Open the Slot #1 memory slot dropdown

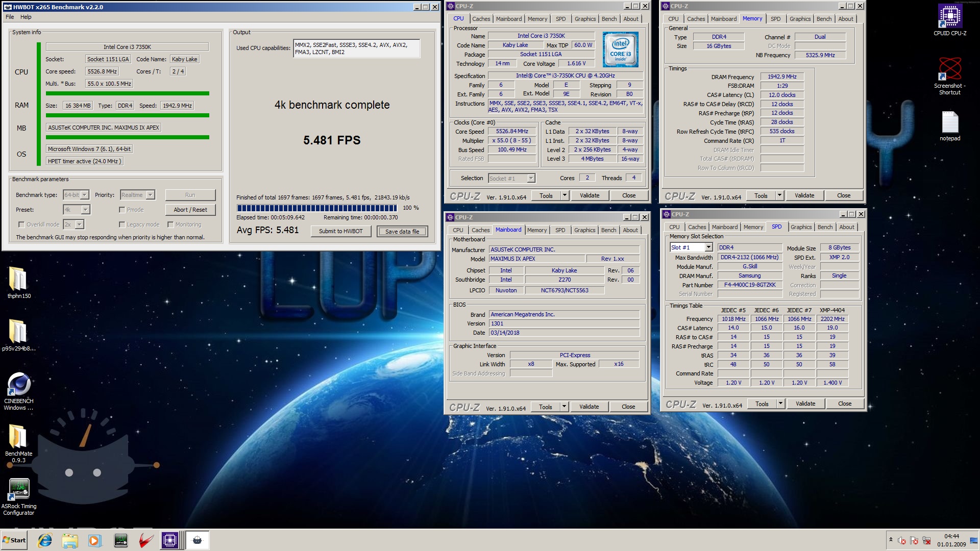691,247
